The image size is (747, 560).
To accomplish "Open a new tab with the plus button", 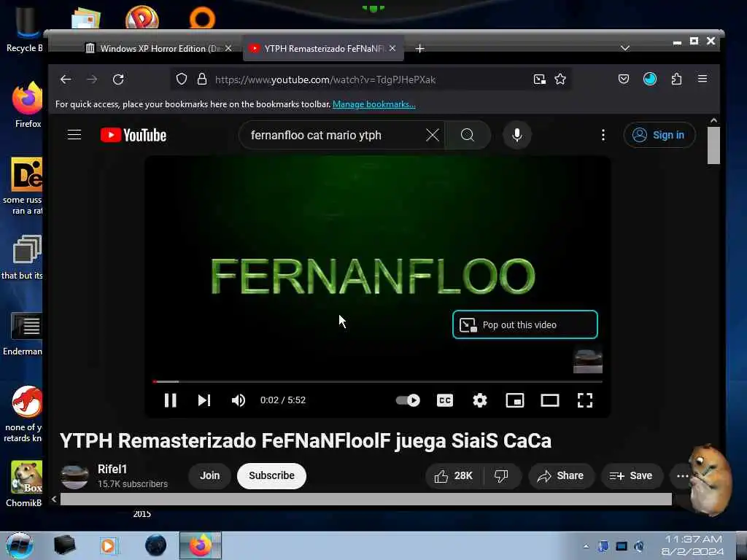I will (419, 49).
